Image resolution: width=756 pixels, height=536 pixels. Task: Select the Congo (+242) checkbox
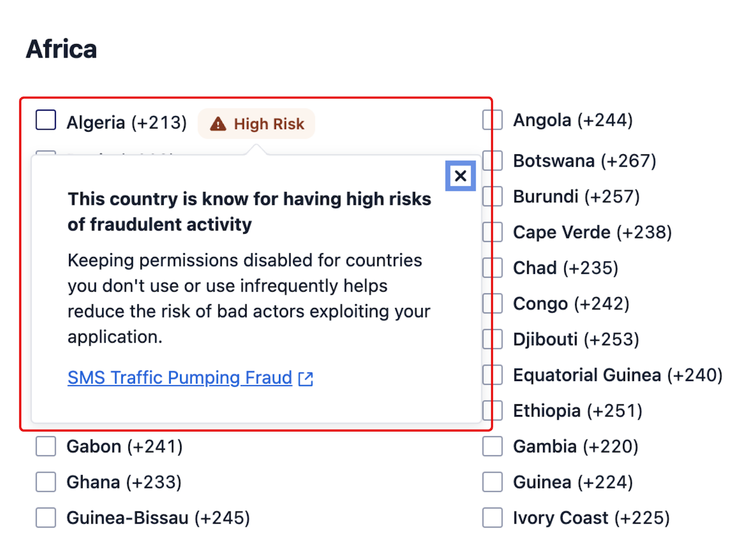tap(492, 303)
